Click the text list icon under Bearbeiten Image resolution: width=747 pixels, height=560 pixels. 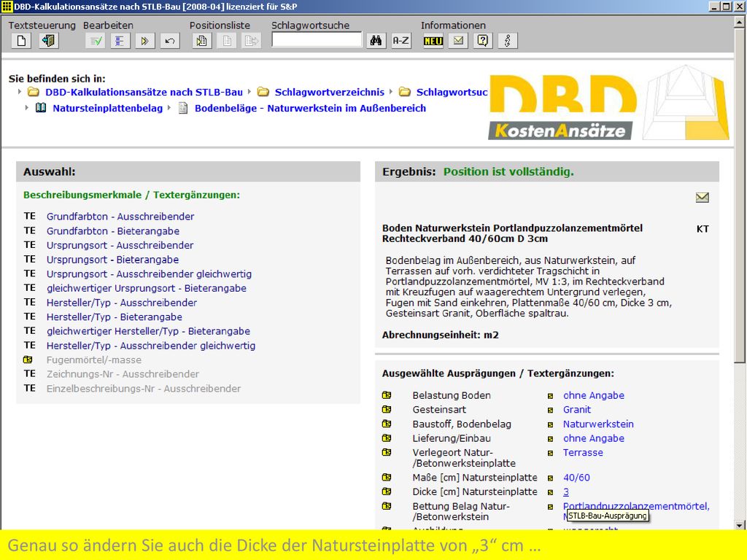point(120,41)
